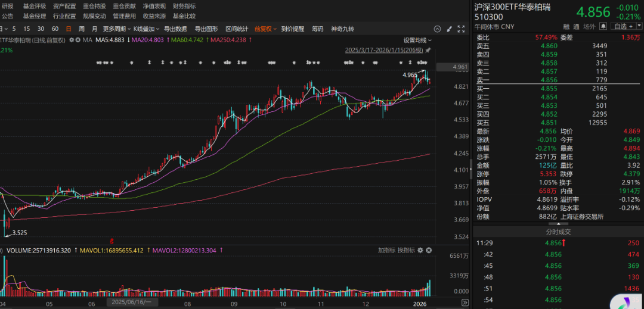Click the 加指标 add indicator link
This screenshot has width=644, height=309.
coord(386,251)
